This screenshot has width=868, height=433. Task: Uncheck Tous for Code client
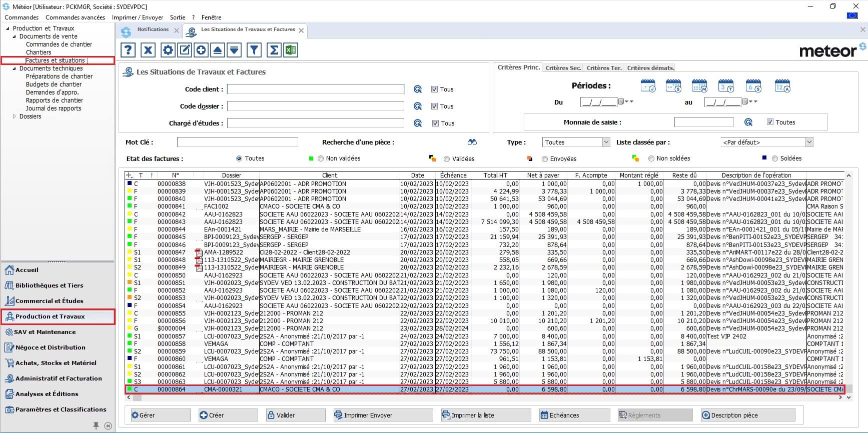(x=434, y=89)
